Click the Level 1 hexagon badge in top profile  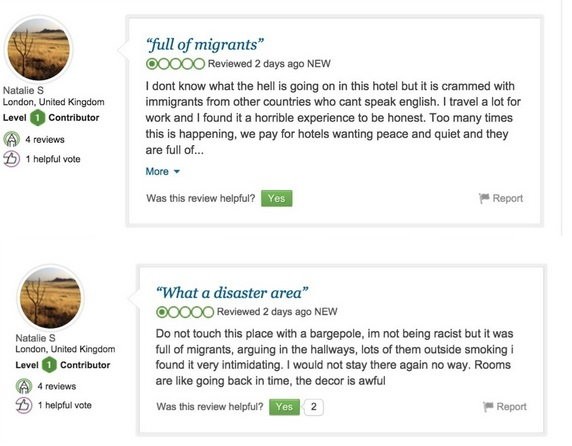(37, 117)
